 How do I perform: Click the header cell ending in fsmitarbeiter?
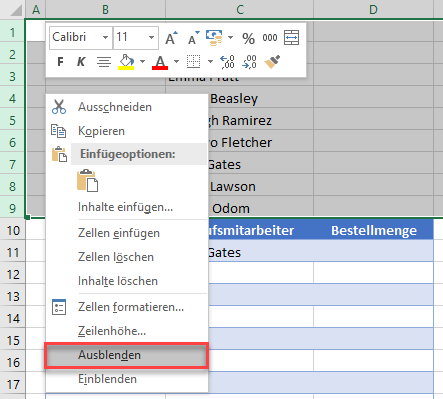pos(261,231)
